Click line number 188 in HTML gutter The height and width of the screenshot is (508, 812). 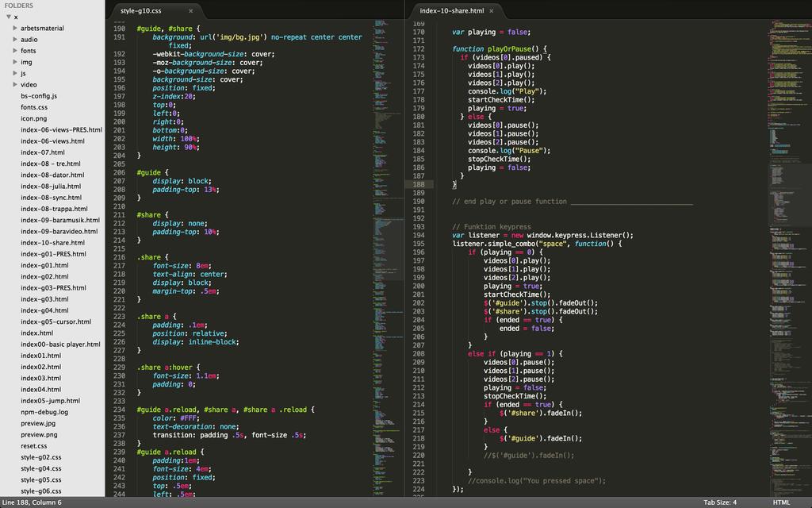419,184
